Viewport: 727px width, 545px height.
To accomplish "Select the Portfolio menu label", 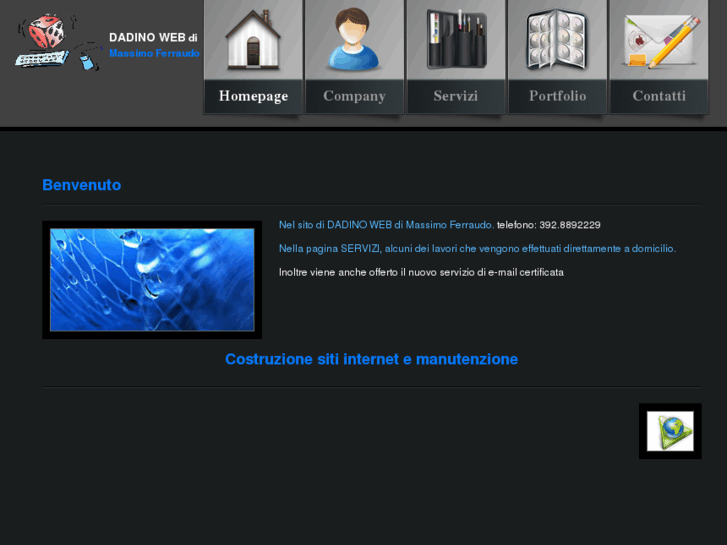I will [557, 96].
